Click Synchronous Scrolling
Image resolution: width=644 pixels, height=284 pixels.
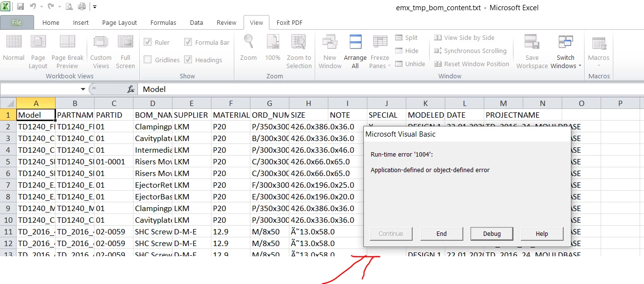470,51
